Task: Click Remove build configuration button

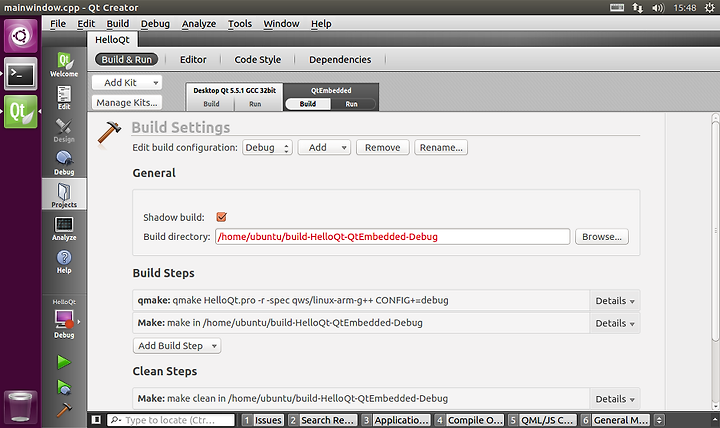Action: 382,147
